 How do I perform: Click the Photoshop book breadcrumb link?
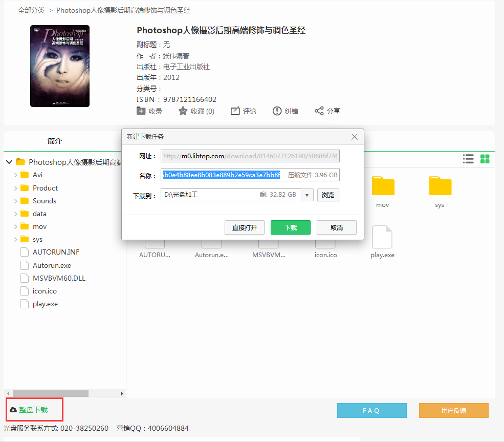tap(123, 10)
